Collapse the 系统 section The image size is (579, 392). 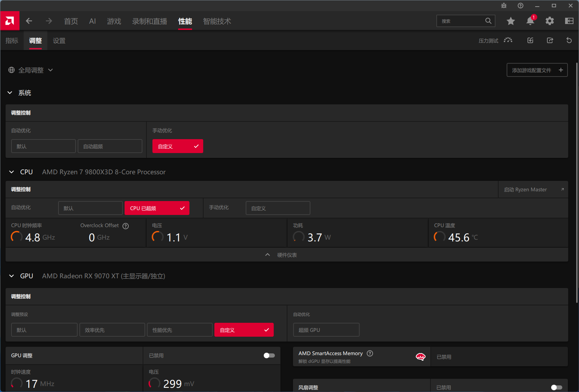(10, 93)
